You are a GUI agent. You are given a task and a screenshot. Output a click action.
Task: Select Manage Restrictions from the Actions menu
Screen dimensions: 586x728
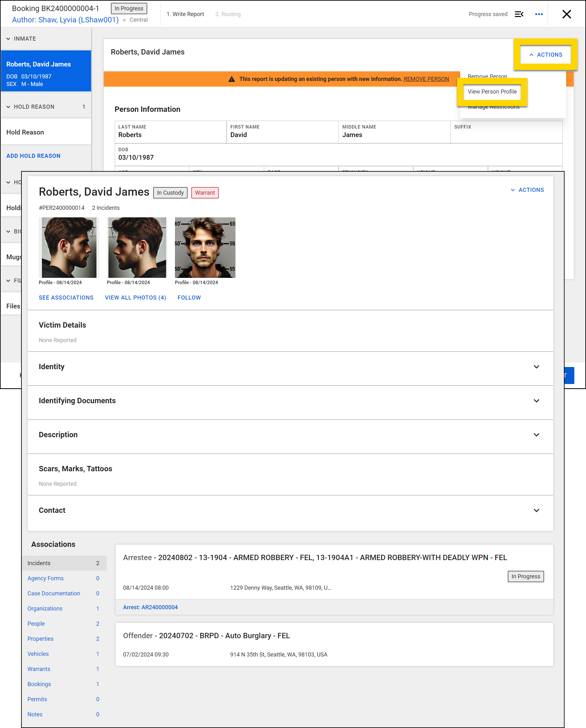tap(494, 107)
